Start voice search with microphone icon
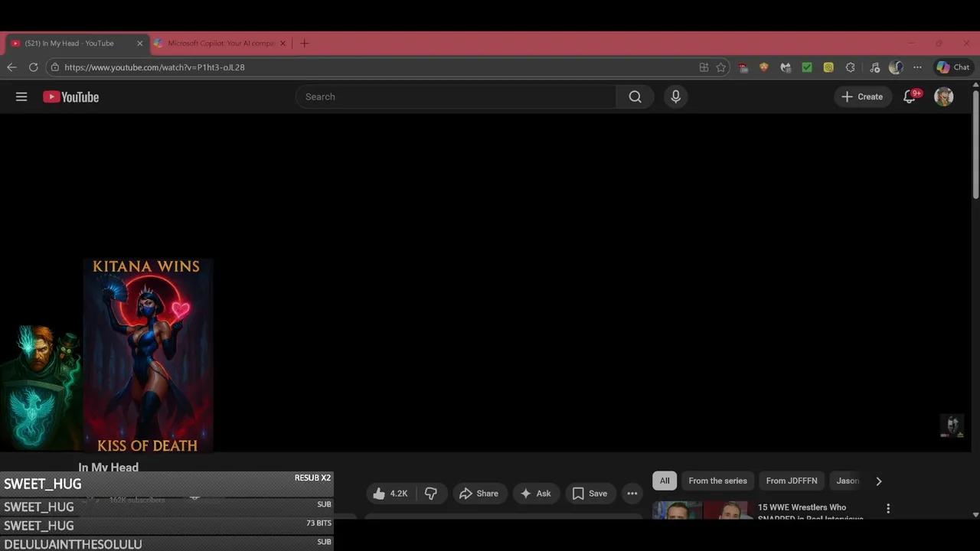The image size is (980, 551). (675, 96)
